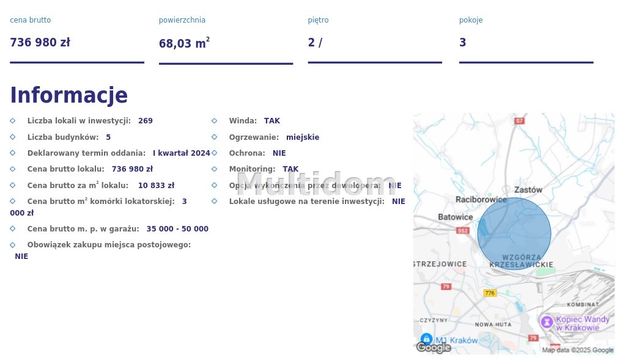Click the 'cena brutto' label
628x364 pixels.
click(x=31, y=20)
